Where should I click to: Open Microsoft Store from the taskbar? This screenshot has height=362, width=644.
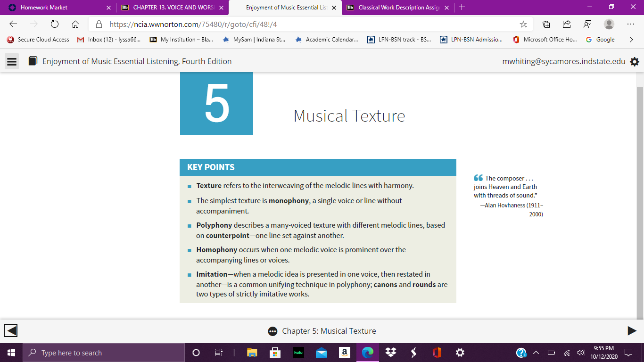(x=275, y=353)
